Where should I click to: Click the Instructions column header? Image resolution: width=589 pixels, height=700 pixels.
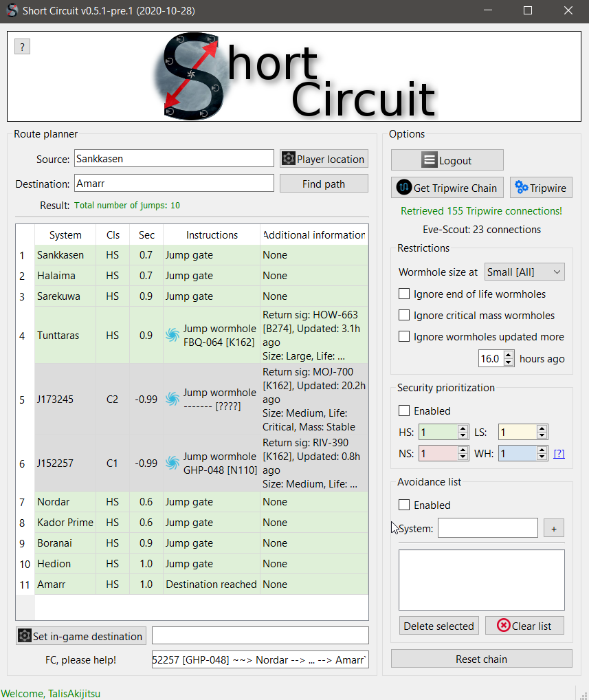point(212,234)
